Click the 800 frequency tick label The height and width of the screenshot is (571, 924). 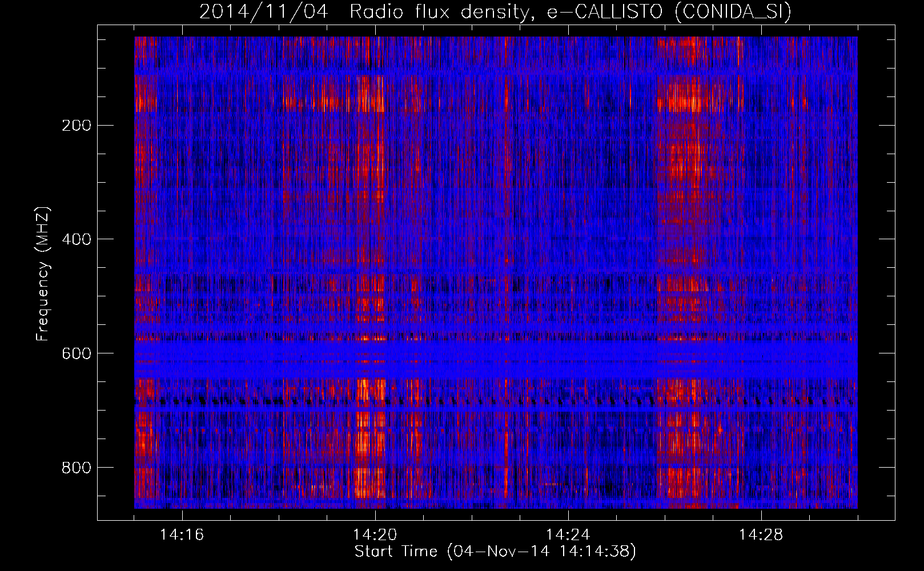[x=77, y=468]
